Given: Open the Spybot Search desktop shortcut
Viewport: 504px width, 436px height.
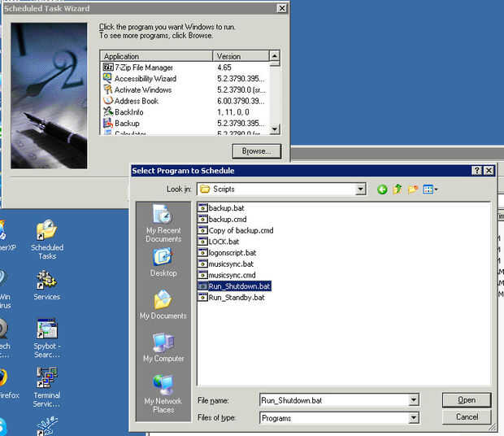Looking at the screenshot, I should (47, 338).
